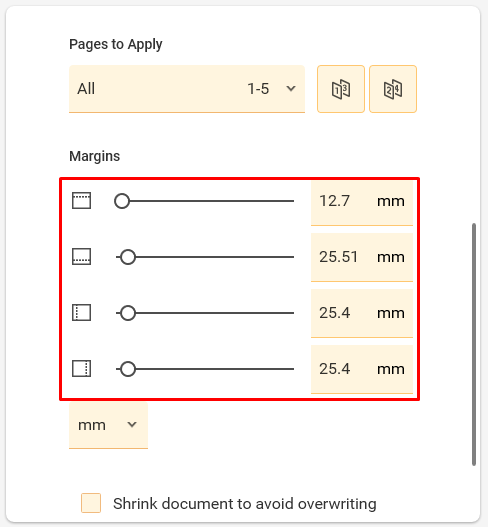
Task: Click the right margin icon
Action: (81, 369)
